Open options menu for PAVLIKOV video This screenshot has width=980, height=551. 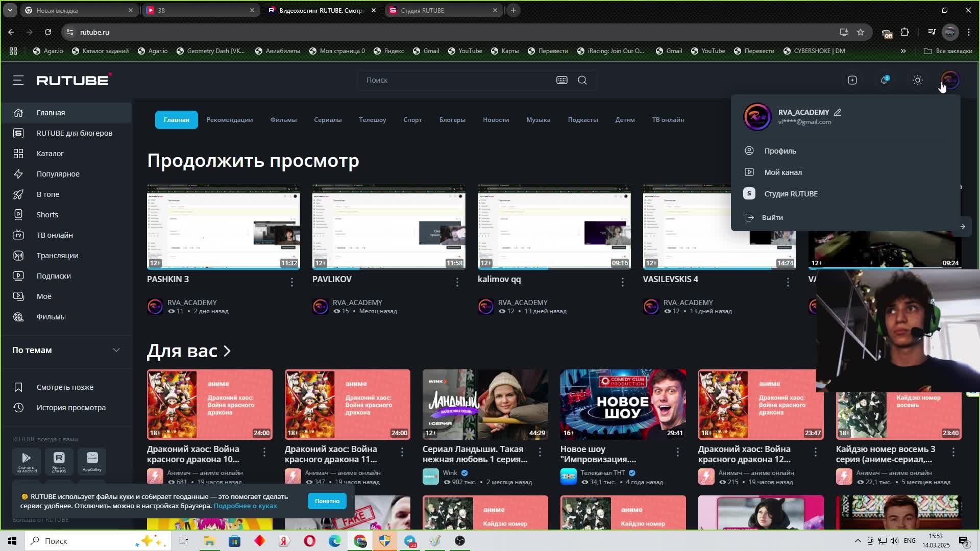(457, 282)
